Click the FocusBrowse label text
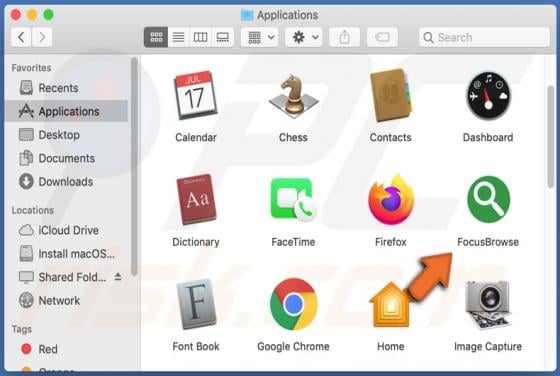The height and width of the screenshot is (376, 560). pyautogui.click(x=488, y=242)
